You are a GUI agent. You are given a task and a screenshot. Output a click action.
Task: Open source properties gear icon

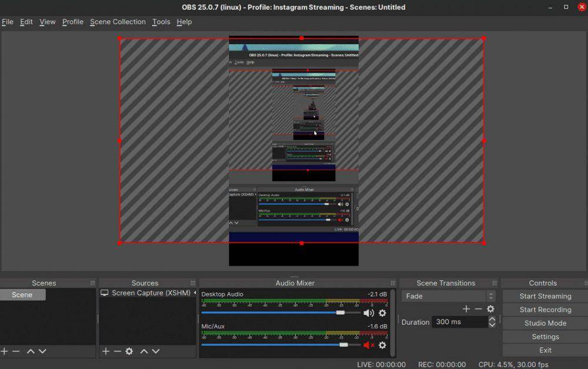click(x=129, y=351)
